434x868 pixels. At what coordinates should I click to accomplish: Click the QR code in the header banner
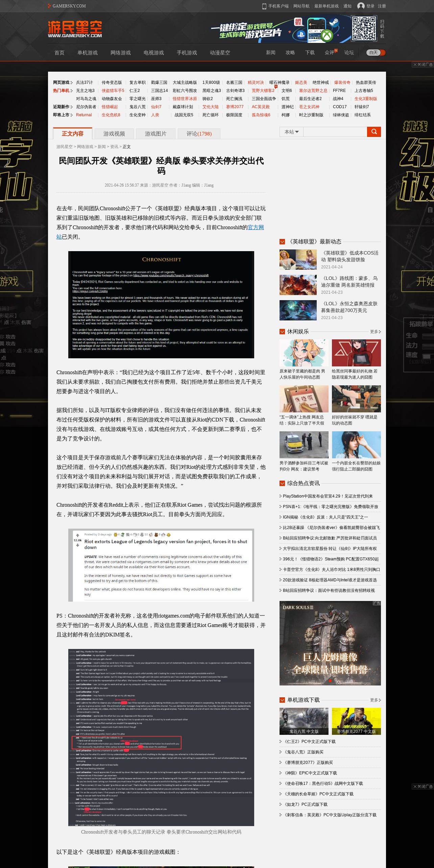click(x=364, y=28)
